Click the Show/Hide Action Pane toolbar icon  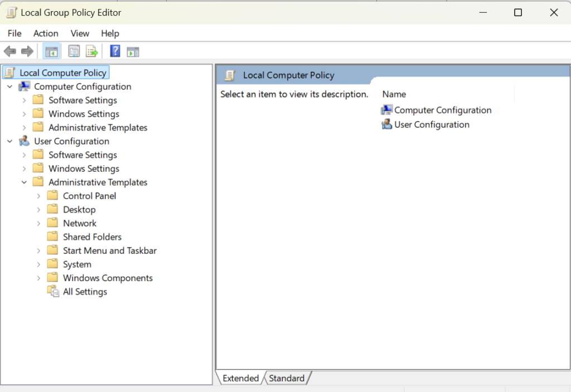(x=133, y=52)
